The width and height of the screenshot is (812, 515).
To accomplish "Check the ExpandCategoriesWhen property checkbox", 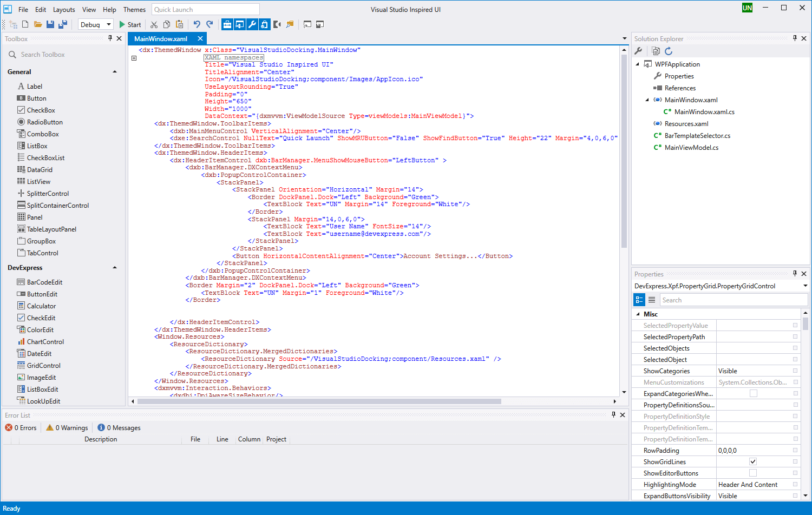I will coord(753,393).
